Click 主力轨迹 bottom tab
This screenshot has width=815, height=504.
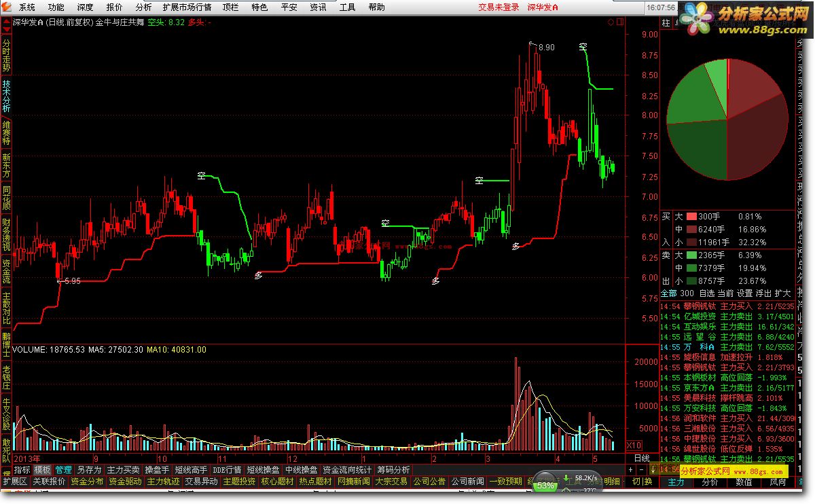[163, 482]
